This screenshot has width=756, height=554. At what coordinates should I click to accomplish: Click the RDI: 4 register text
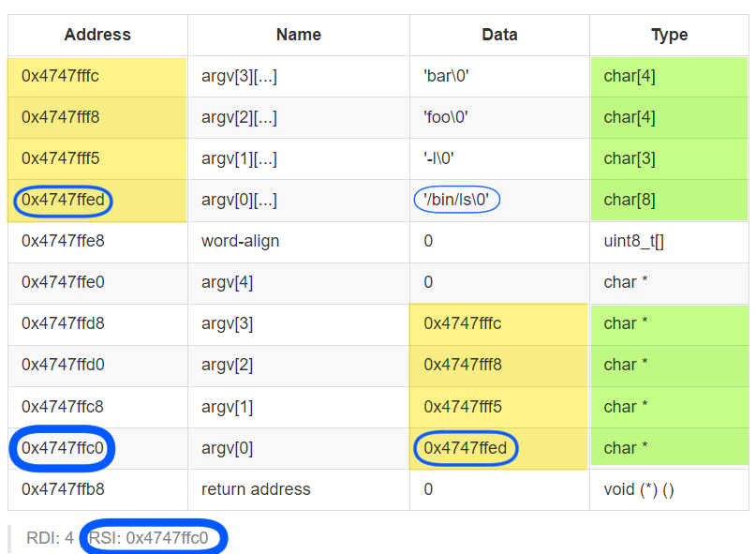pyautogui.click(x=51, y=537)
